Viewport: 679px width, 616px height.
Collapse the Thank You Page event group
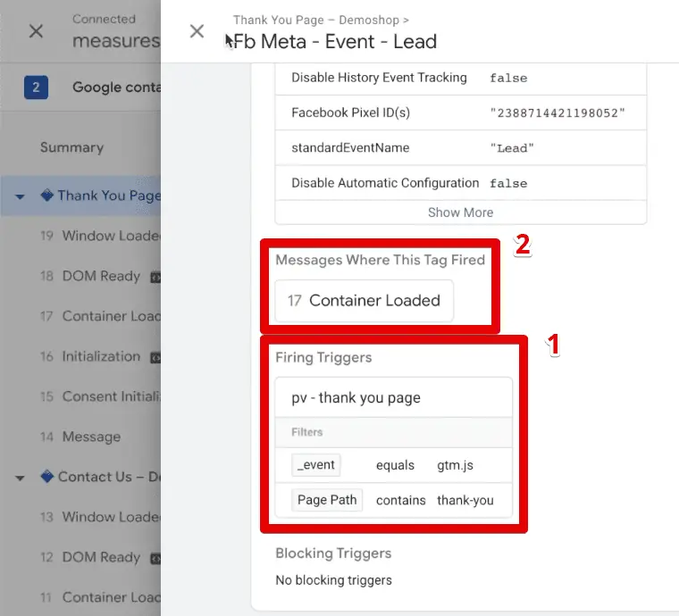click(x=20, y=196)
